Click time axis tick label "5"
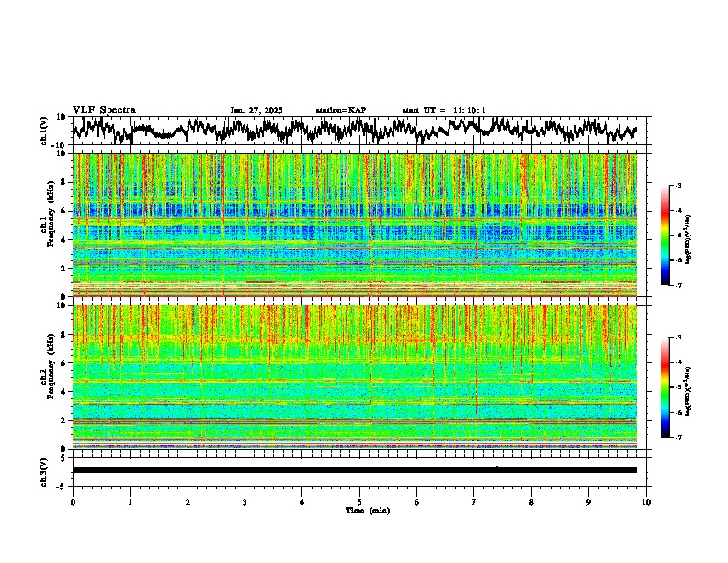The width and height of the screenshot is (728, 563). click(x=359, y=502)
